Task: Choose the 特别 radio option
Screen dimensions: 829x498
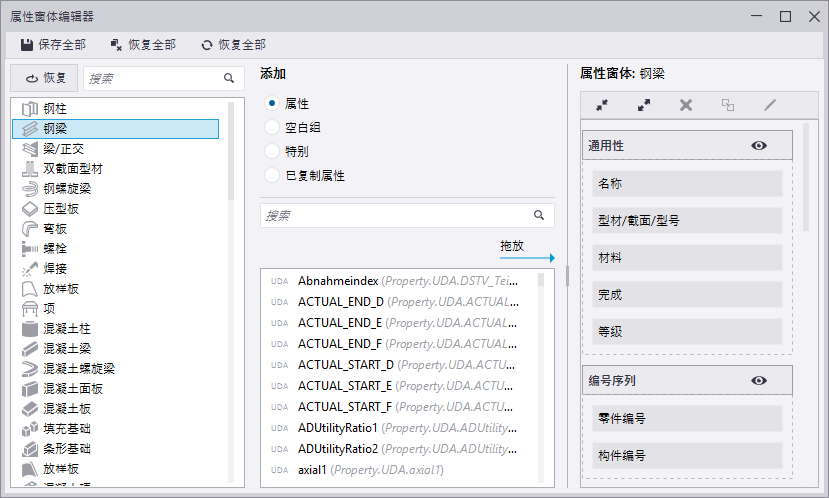Action: click(272, 151)
